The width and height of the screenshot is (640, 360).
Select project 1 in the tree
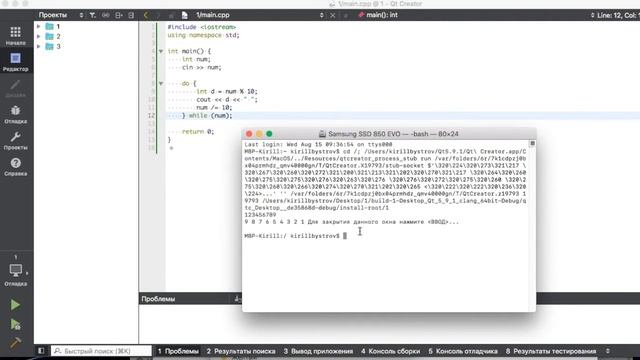(x=58, y=26)
